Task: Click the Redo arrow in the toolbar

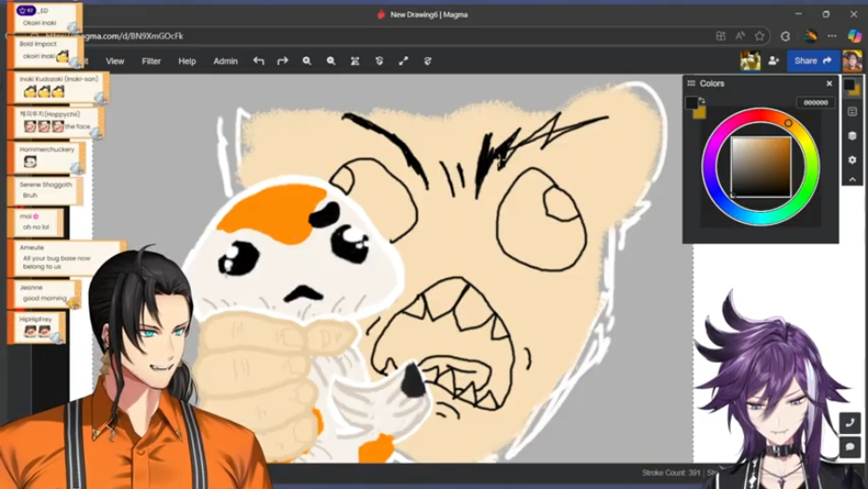Action: 282,62
